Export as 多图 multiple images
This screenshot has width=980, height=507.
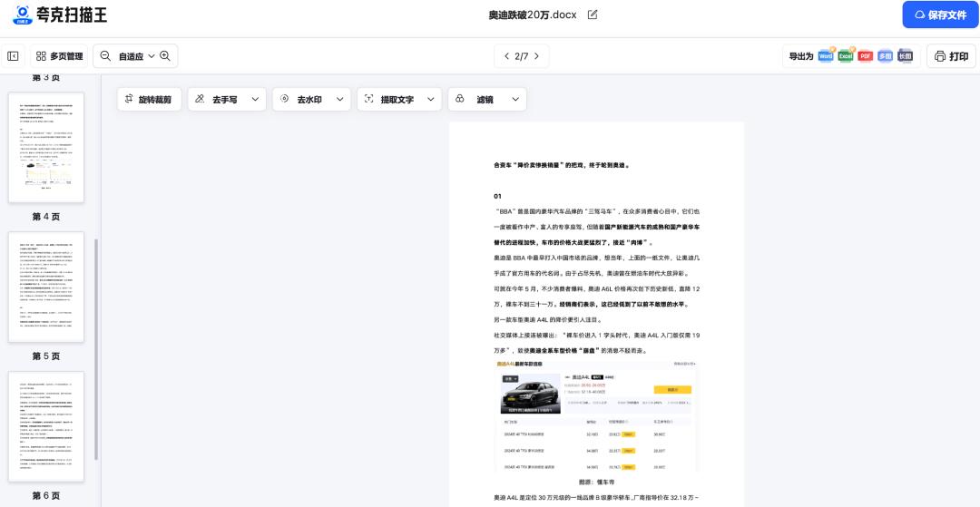(886, 56)
